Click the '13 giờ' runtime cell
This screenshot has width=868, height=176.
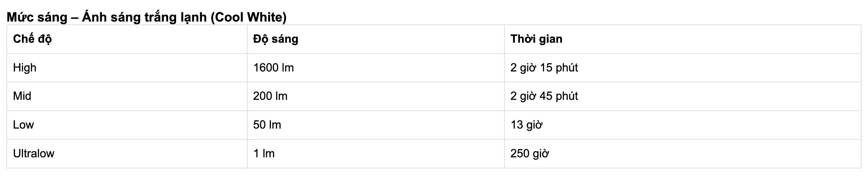click(x=526, y=125)
